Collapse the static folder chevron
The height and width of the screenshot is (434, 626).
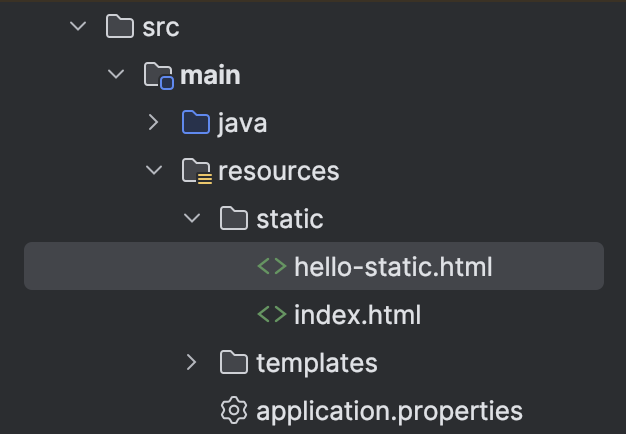[192, 219]
